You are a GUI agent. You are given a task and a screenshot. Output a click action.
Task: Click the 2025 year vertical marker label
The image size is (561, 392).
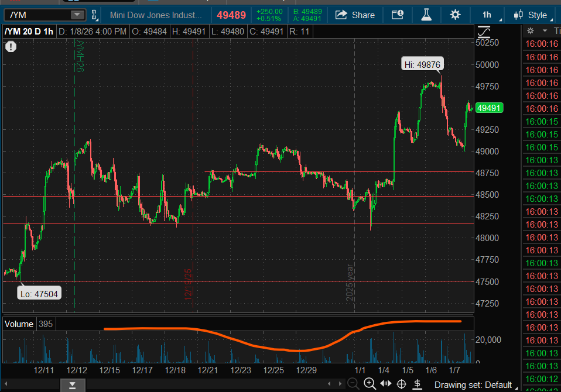coord(350,282)
